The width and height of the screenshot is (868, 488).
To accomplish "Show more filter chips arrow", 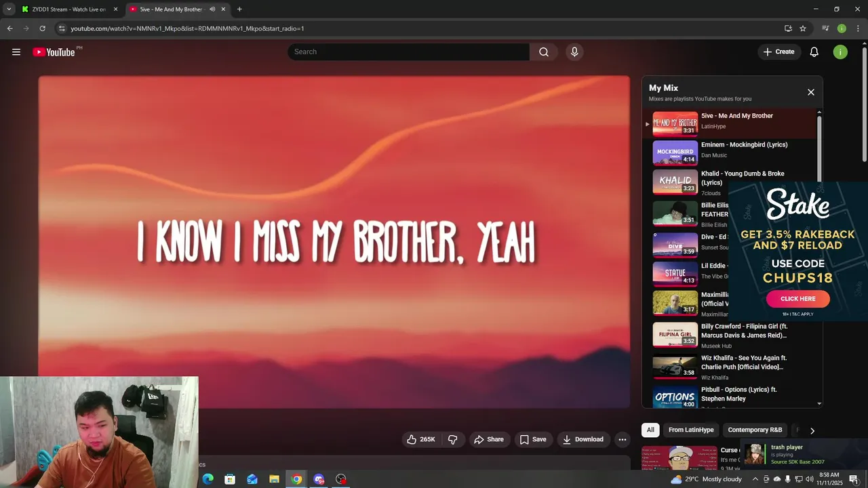I will 812,430.
